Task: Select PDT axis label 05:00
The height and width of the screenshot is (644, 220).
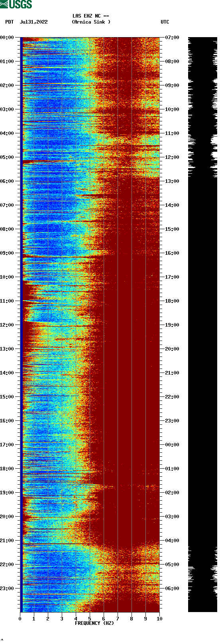Action: 7,157
